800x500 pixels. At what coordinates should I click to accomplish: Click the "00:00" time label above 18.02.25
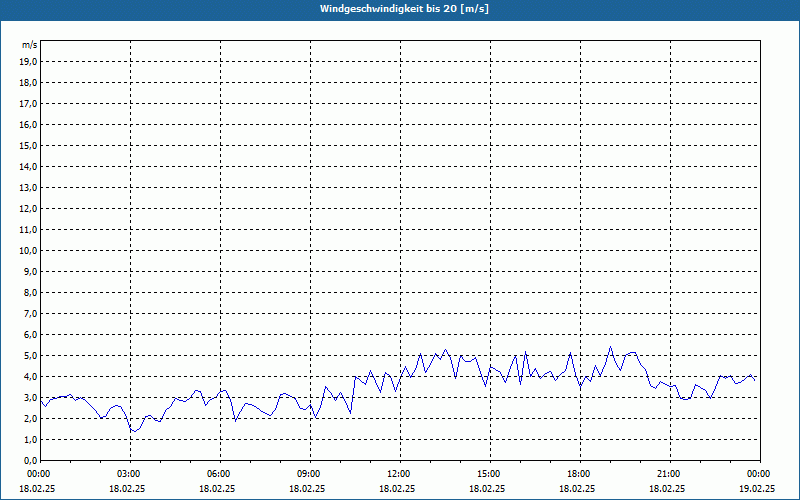[x=38, y=474]
